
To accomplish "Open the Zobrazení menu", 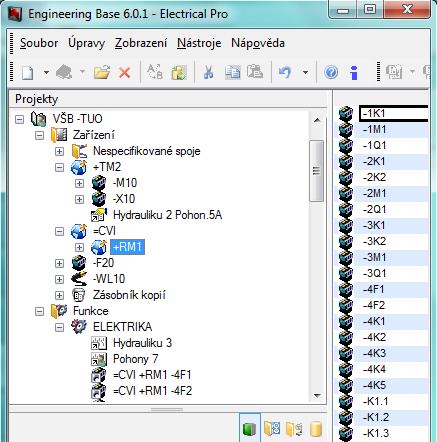I will pyautogui.click(x=141, y=43).
